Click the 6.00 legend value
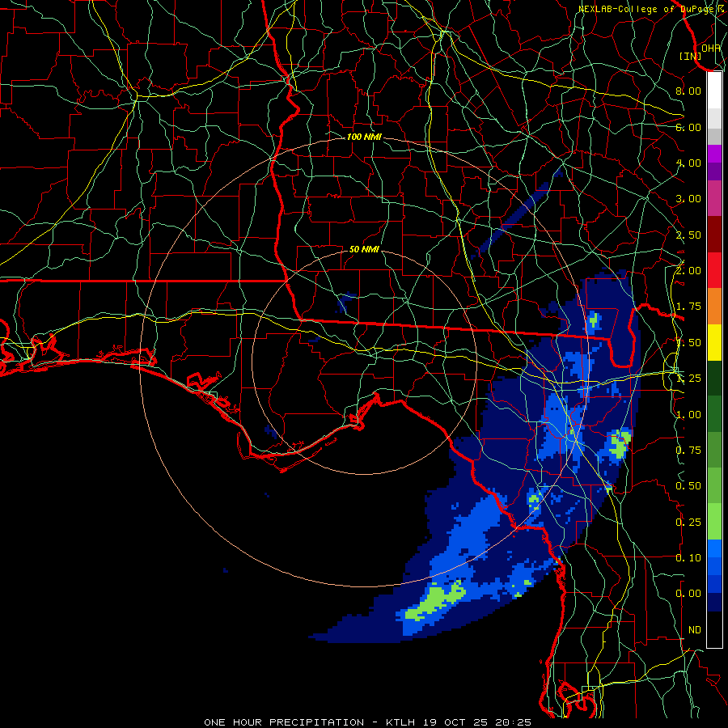The height and width of the screenshot is (728, 728). tap(688, 127)
